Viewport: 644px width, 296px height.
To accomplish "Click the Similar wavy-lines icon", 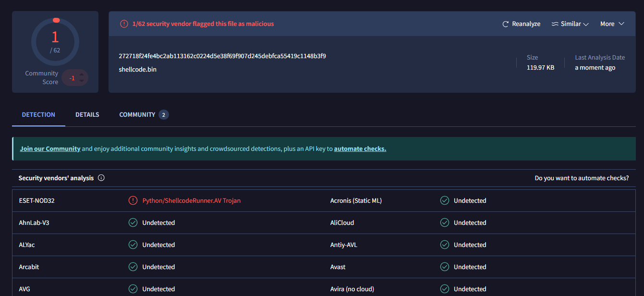I will pos(555,24).
